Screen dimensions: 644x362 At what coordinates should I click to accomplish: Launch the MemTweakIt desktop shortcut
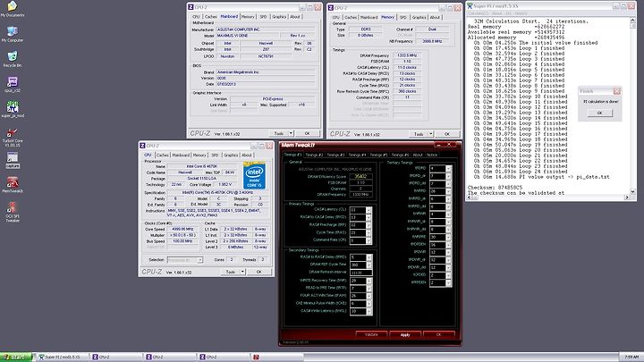[x=13, y=185]
